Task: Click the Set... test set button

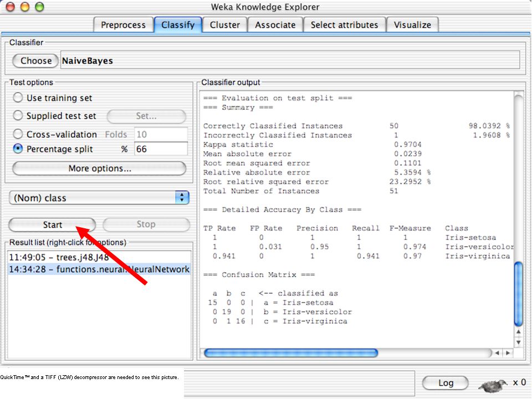Action: pos(146,116)
